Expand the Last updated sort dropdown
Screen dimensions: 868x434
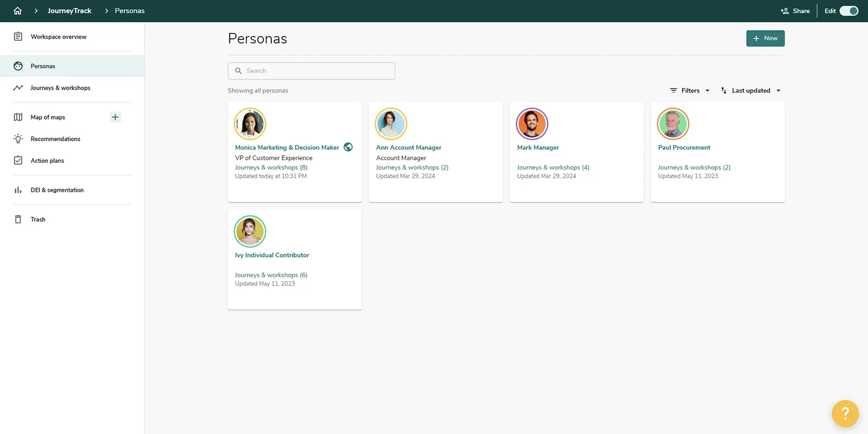tap(751, 90)
